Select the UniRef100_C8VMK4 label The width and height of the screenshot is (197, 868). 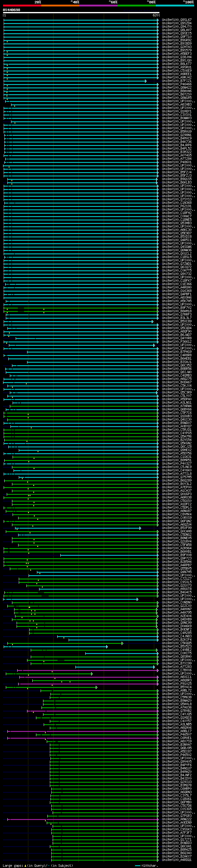[x=177, y=514]
